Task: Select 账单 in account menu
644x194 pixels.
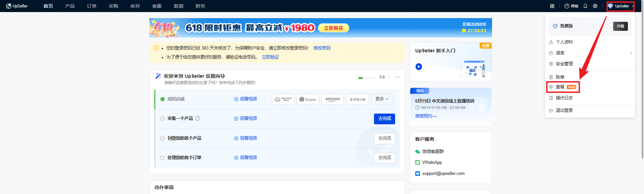Action: click(x=590, y=77)
